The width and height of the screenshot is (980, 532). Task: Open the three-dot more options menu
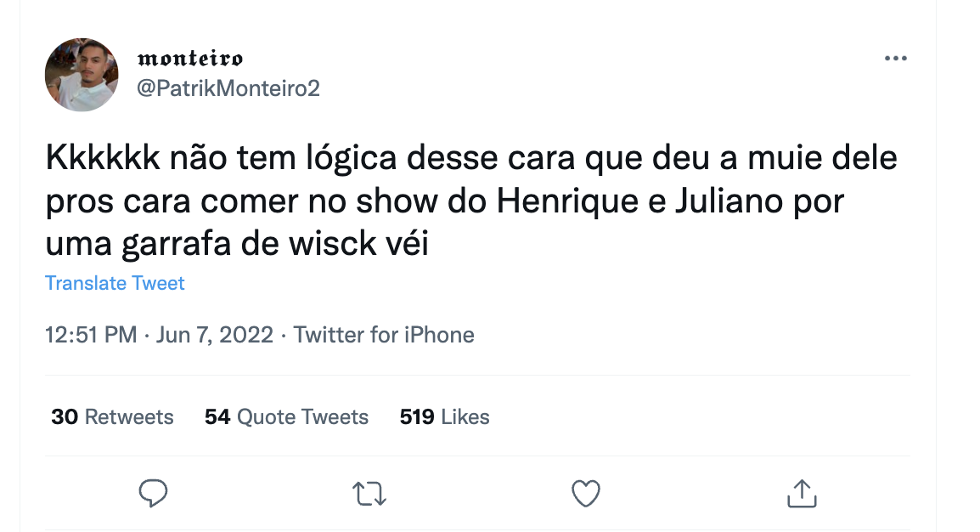click(x=895, y=59)
